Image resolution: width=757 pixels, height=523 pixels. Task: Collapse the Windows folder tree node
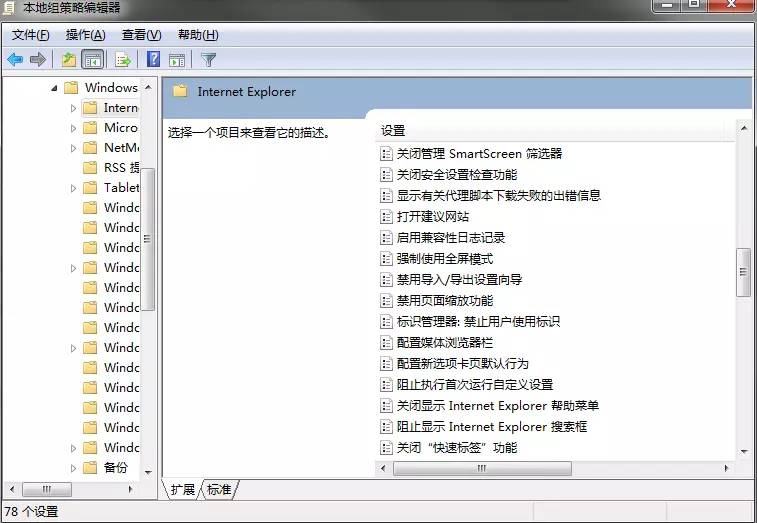[x=54, y=88]
